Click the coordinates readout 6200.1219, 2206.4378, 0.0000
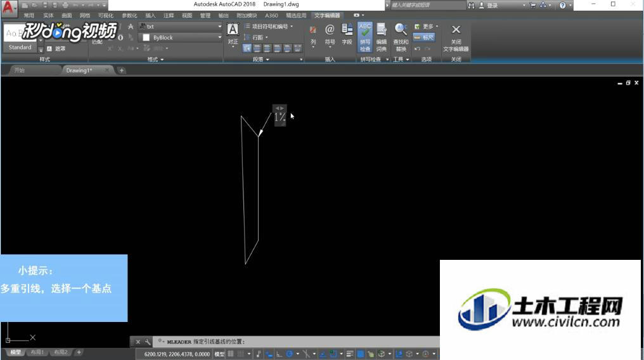The width and height of the screenshot is (644, 360). click(x=177, y=354)
